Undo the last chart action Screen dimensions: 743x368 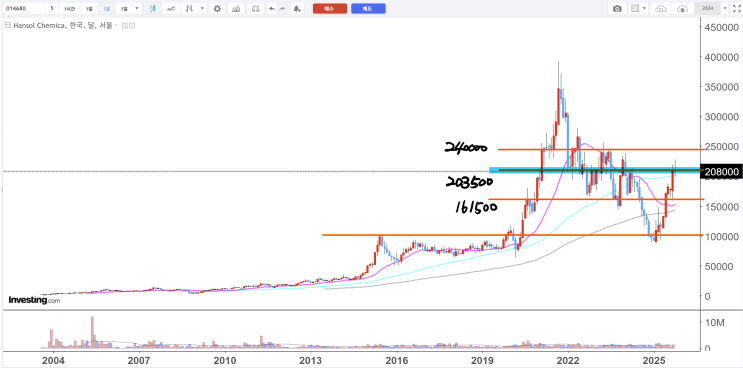[271, 9]
